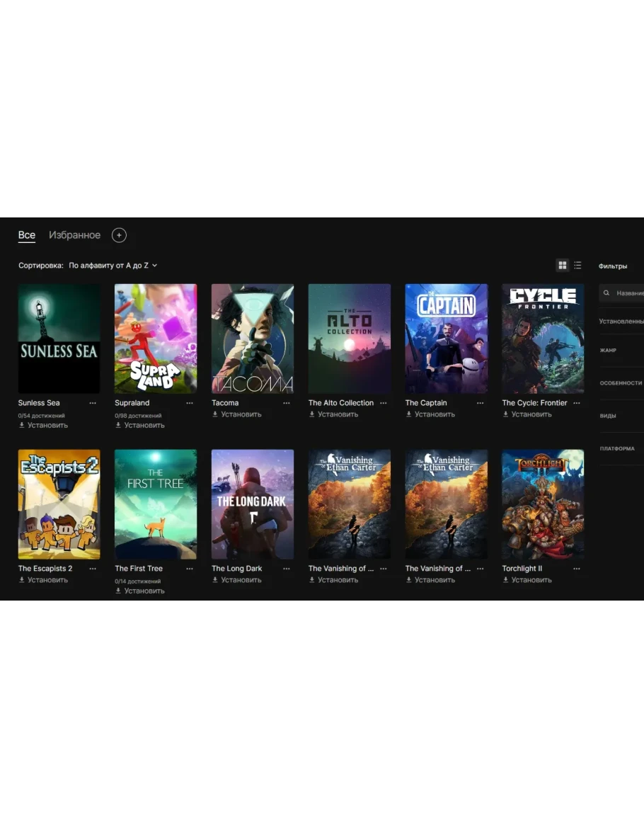The image size is (644, 818).
Task: Open more options for The Captain
Action: (x=480, y=403)
